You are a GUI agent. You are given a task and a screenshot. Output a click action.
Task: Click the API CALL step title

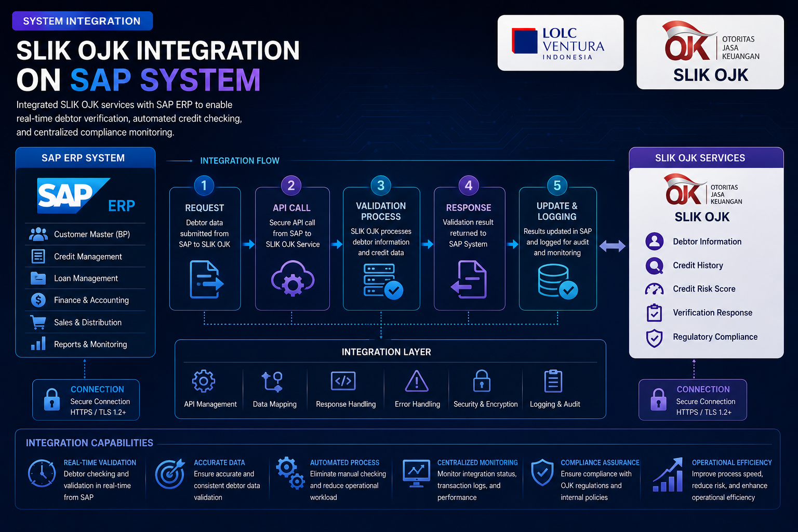pyautogui.click(x=292, y=208)
